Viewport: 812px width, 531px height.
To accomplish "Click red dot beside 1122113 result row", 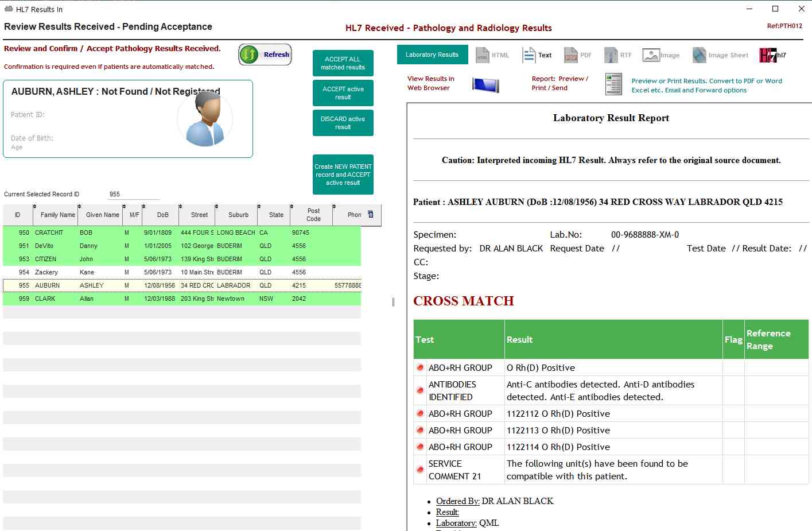I will (420, 430).
